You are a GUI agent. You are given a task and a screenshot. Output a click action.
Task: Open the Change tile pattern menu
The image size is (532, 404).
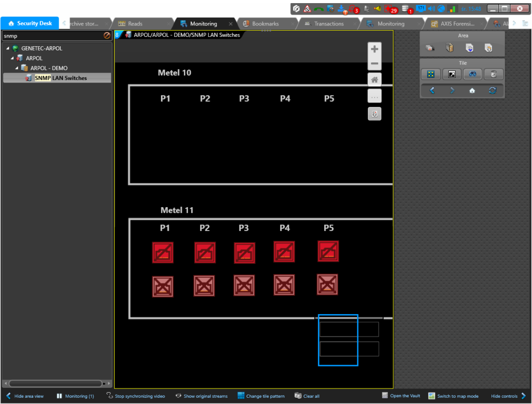coord(261,396)
